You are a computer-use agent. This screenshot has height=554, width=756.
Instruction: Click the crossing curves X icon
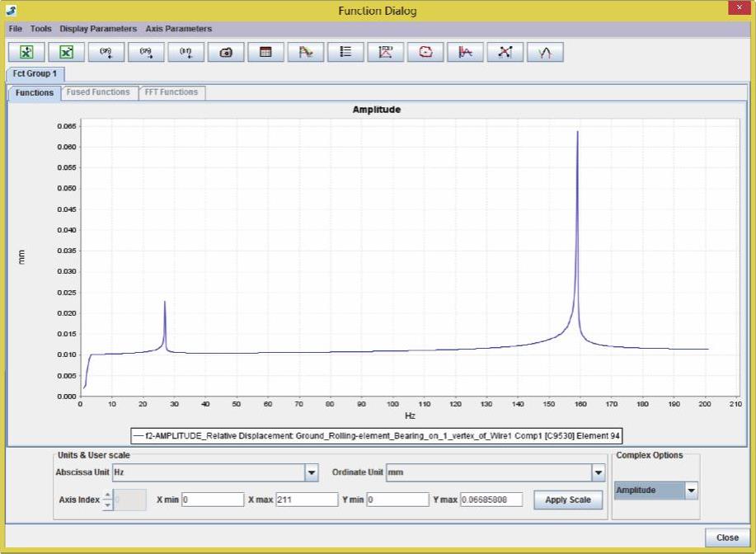[505, 52]
